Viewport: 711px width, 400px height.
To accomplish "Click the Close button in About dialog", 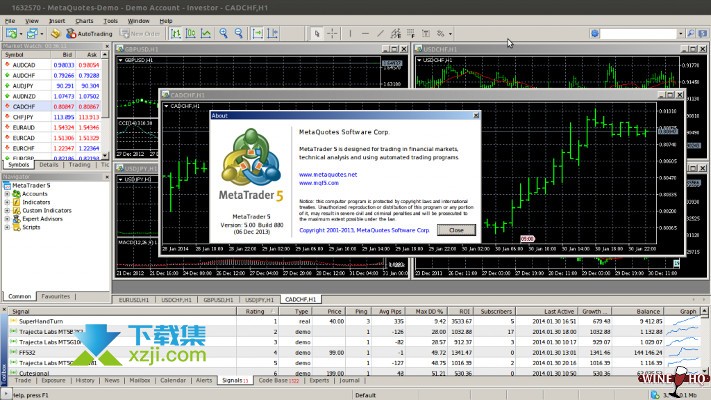I will (x=456, y=230).
